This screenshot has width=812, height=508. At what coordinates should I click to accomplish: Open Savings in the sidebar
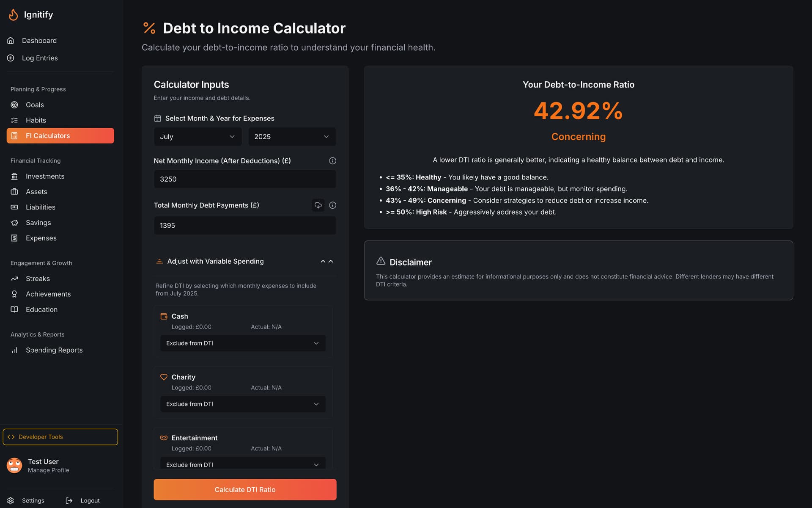[x=60, y=223]
